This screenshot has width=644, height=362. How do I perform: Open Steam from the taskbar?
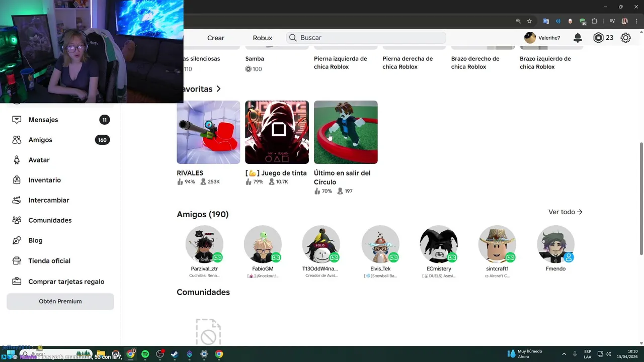pyautogui.click(x=175, y=354)
